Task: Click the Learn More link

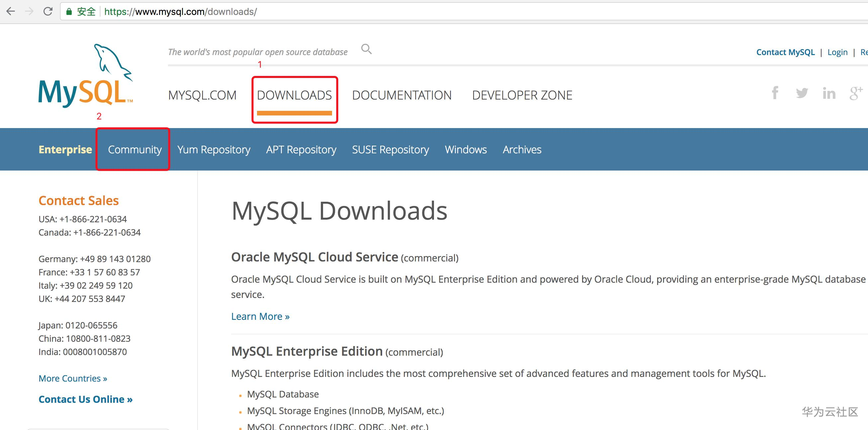Action: [260, 317]
